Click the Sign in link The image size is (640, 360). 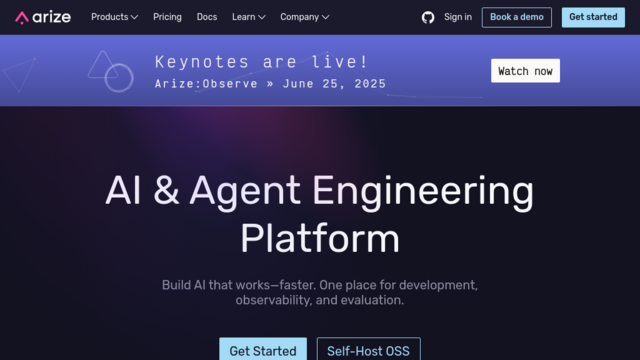(x=458, y=17)
